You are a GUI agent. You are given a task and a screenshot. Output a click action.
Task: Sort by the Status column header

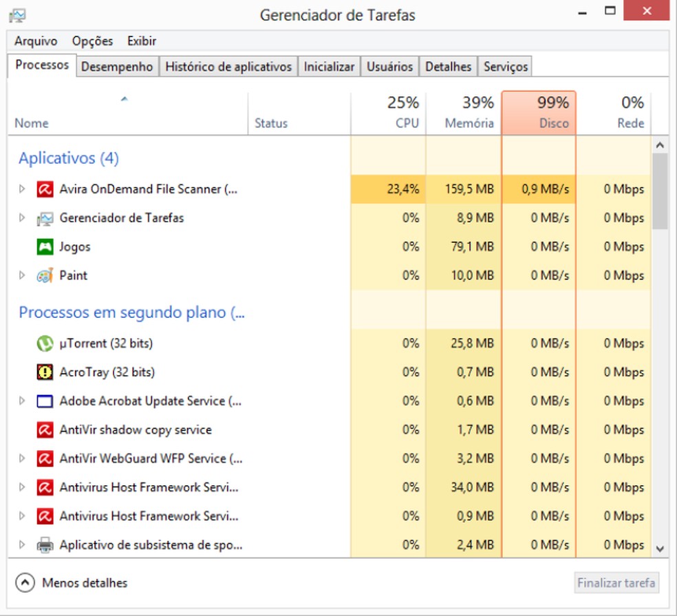[300, 113]
